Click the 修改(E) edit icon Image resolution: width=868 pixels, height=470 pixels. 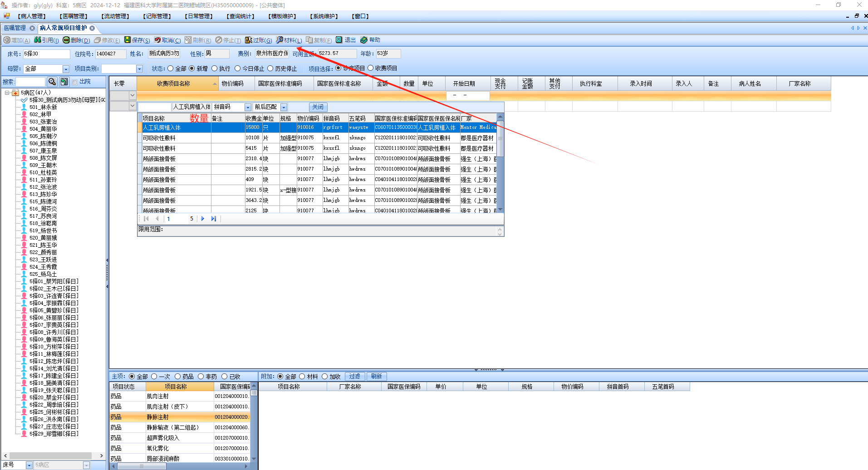pos(97,40)
